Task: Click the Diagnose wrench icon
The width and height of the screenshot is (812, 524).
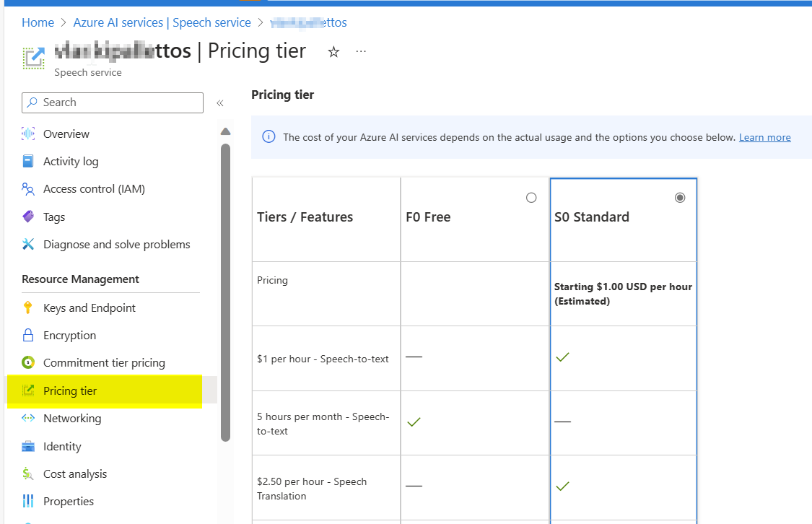Action: click(x=28, y=244)
